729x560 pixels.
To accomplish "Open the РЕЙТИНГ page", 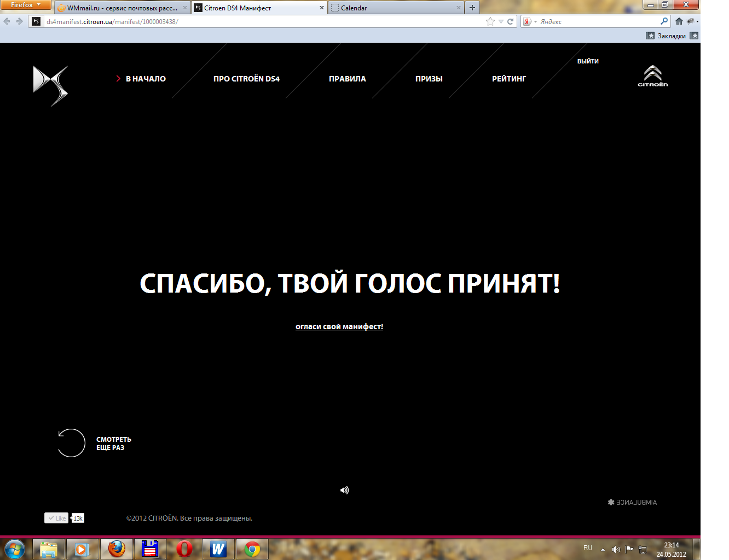I will coord(509,79).
